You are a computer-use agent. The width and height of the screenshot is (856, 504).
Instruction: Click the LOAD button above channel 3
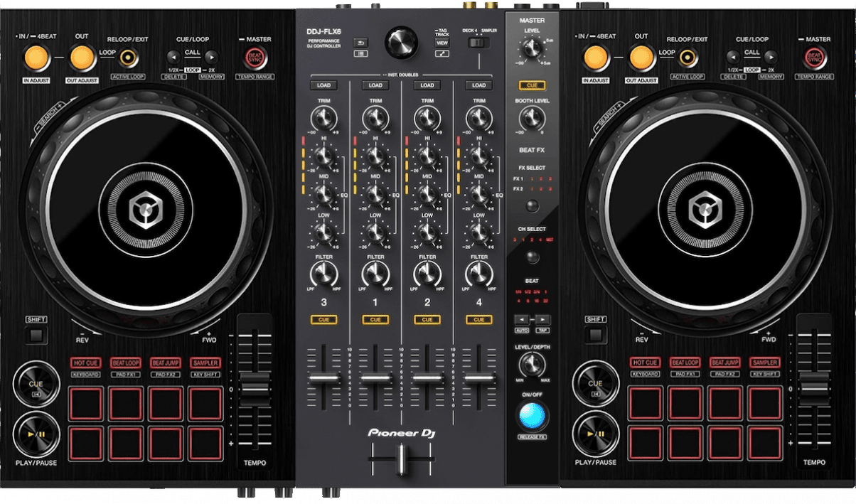pyautogui.click(x=323, y=85)
